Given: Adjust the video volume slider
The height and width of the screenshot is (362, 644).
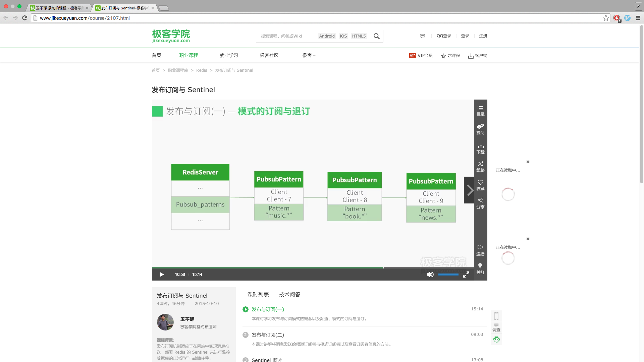Looking at the screenshot, I should pos(448,275).
